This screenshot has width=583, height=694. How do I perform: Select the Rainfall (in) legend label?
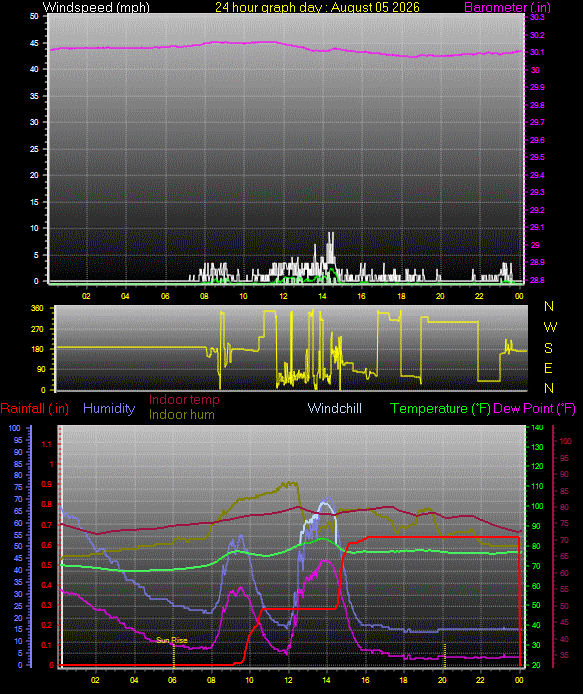(35, 409)
